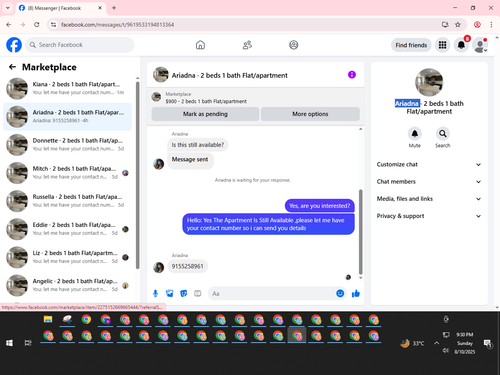Click the 'Yes, are you interested?' message
500x375 pixels.
pyautogui.click(x=320, y=206)
